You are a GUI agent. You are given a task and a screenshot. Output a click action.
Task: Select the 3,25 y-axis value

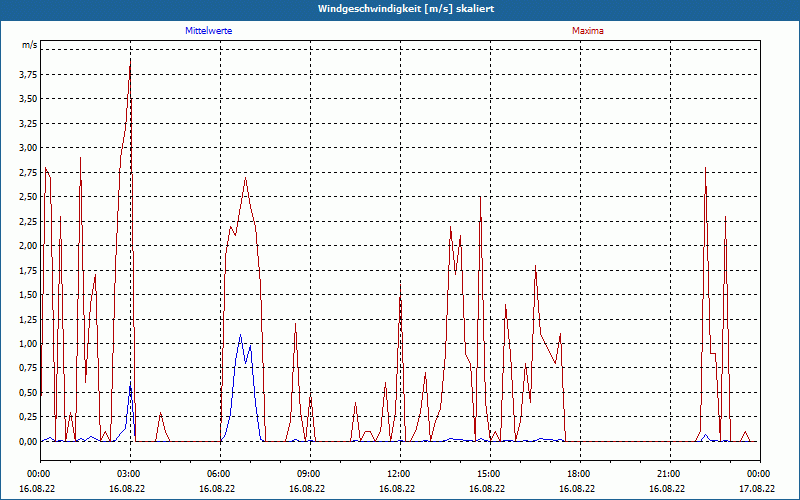tap(28, 123)
